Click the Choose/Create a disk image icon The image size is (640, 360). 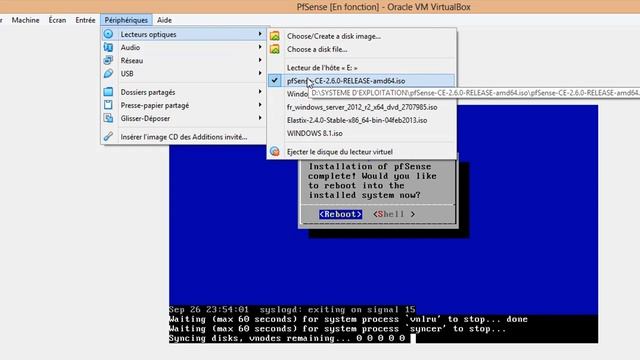pos(275,36)
